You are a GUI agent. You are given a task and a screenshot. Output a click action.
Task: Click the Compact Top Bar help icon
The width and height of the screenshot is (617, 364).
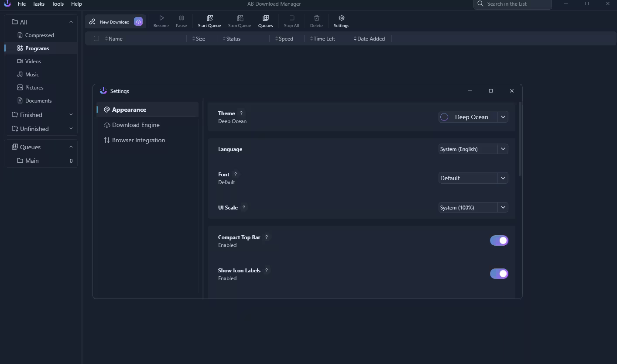coord(267,237)
